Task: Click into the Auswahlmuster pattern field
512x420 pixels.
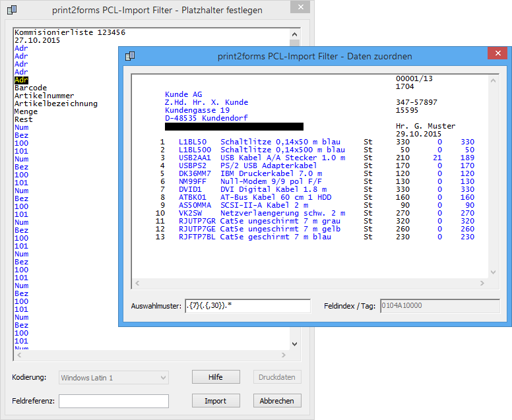Action: [x=247, y=307]
